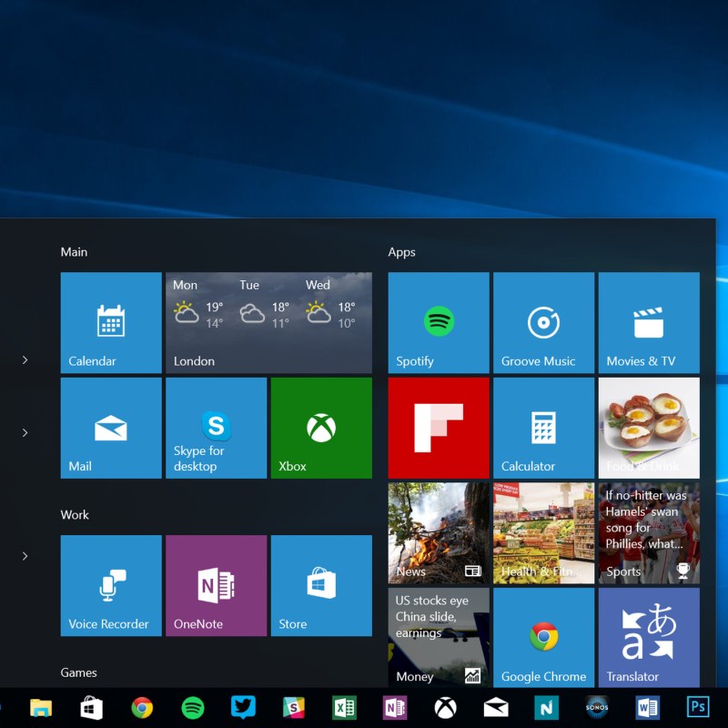Image resolution: width=728 pixels, height=728 pixels.
Task: Switch to Spotify on the taskbar
Action: [x=193, y=708]
